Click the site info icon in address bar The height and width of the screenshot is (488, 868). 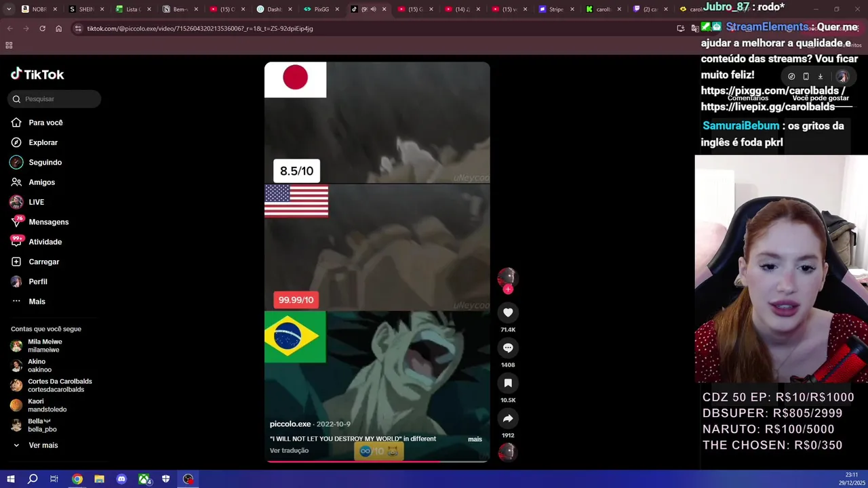click(78, 28)
